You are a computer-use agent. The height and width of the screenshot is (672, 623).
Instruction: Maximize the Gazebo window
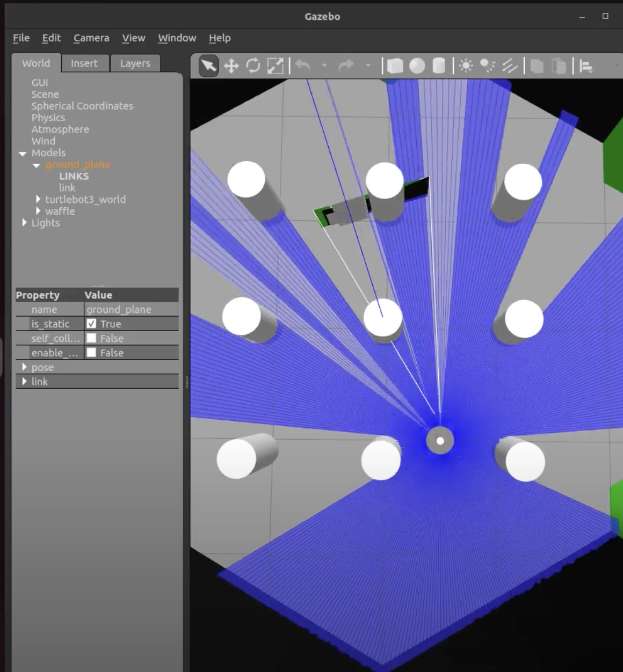pyautogui.click(x=605, y=16)
